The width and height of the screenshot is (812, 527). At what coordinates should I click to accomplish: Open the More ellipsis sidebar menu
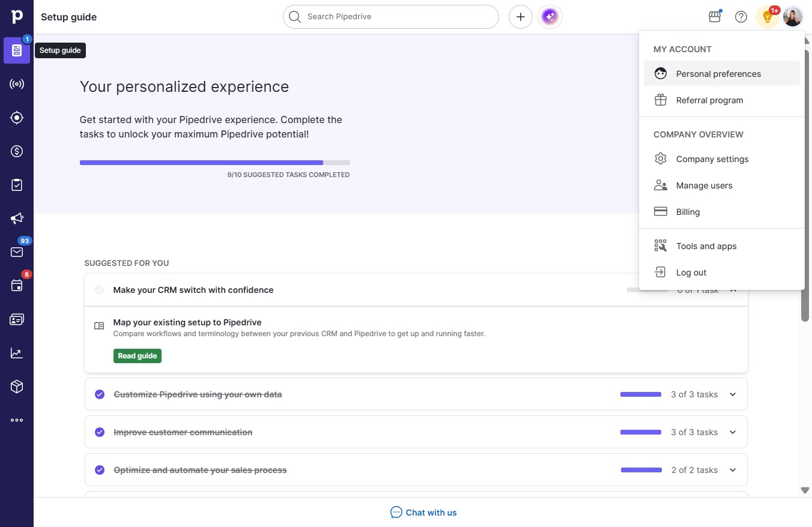[17, 420]
